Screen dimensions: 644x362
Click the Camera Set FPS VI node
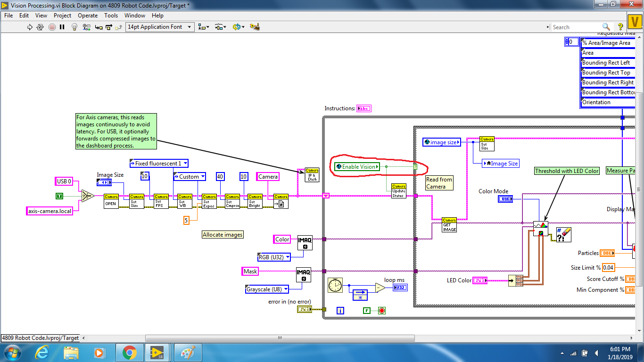tap(161, 201)
